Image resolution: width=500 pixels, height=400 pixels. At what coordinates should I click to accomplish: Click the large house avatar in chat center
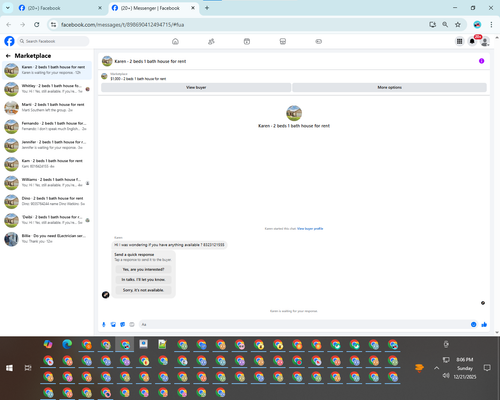pos(294,113)
